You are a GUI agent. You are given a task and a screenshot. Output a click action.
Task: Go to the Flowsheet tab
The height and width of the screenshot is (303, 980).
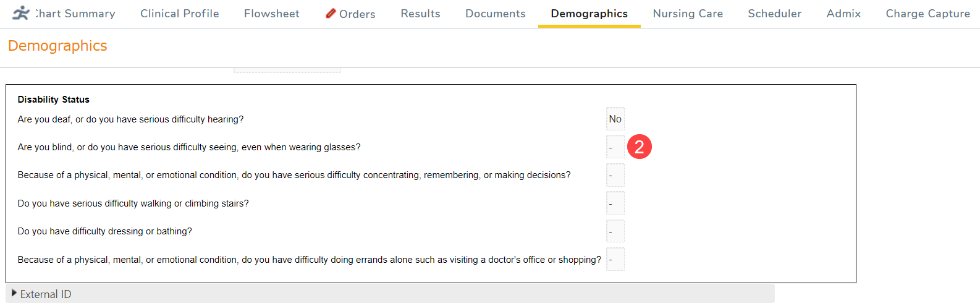[x=271, y=14]
